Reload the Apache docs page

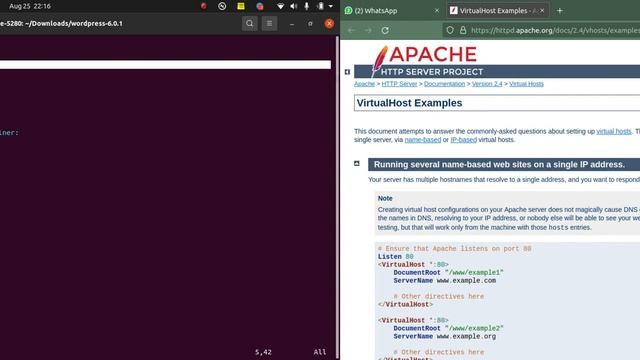pyautogui.click(x=385, y=30)
